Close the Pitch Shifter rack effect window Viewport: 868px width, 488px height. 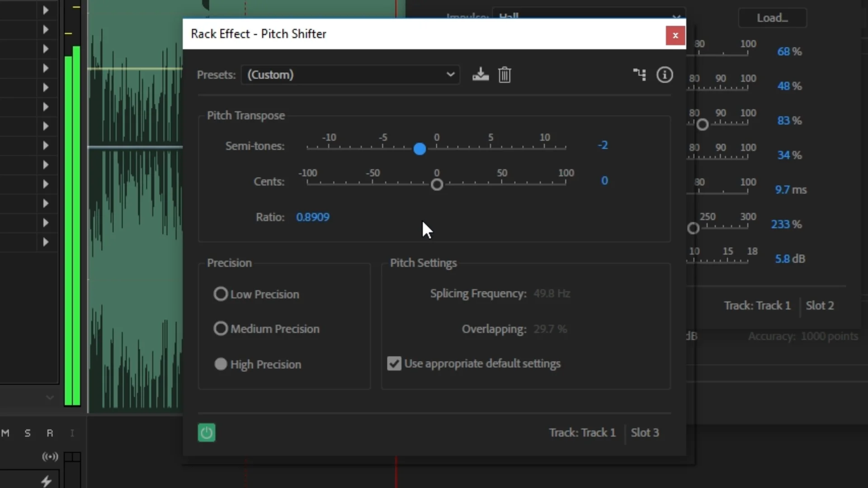pos(675,35)
